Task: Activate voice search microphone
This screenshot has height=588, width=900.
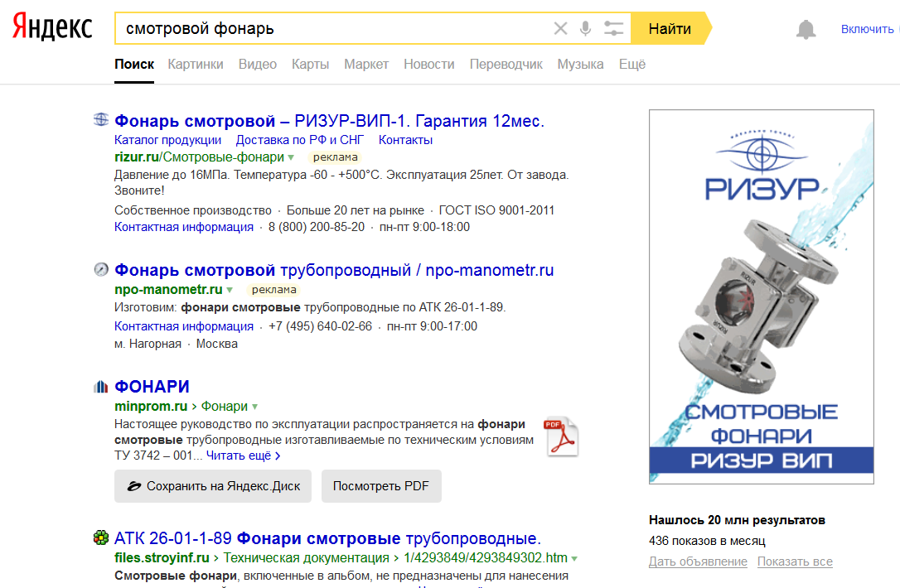Action: coord(585,28)
